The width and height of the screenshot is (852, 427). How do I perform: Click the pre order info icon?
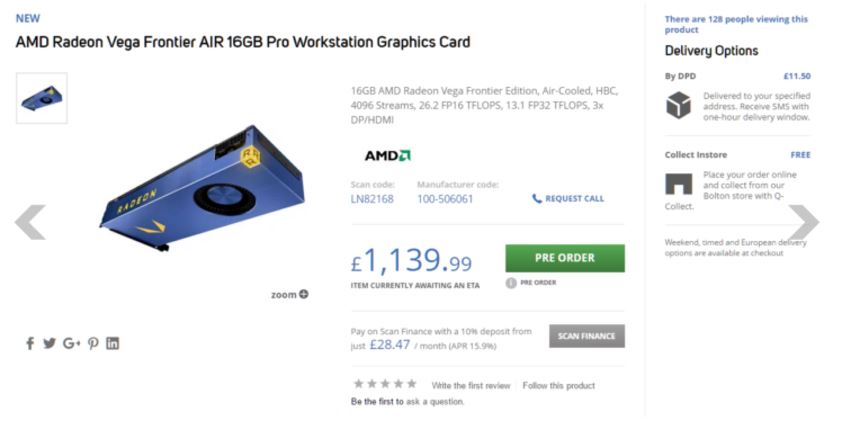[x=511, y=282]
